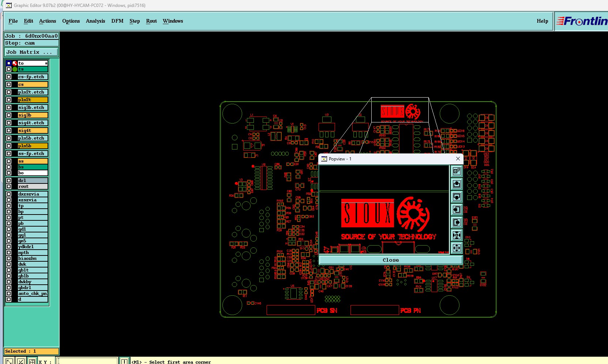Open the File menu
The width and height of the screenshot is (608, 364).
(13, 21)
